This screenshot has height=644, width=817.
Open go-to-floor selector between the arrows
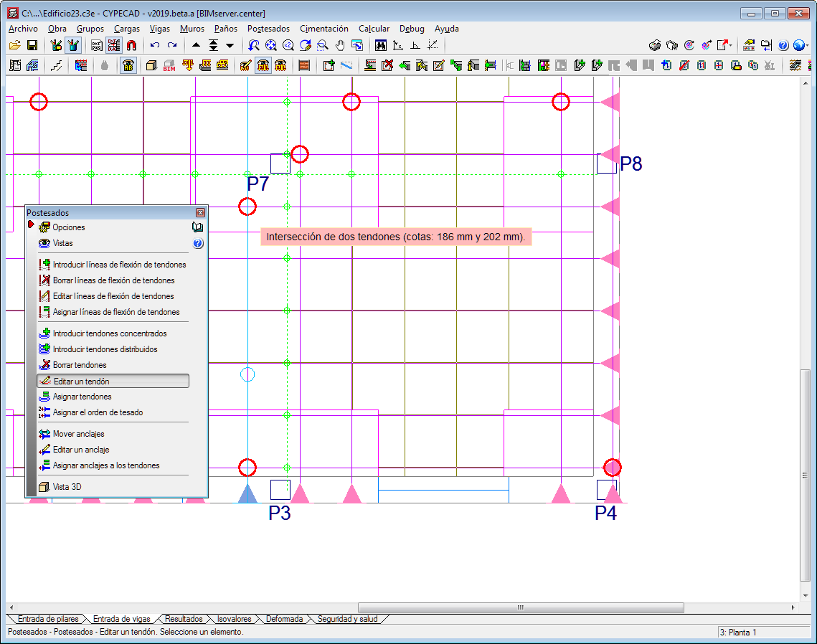(213, 45)
